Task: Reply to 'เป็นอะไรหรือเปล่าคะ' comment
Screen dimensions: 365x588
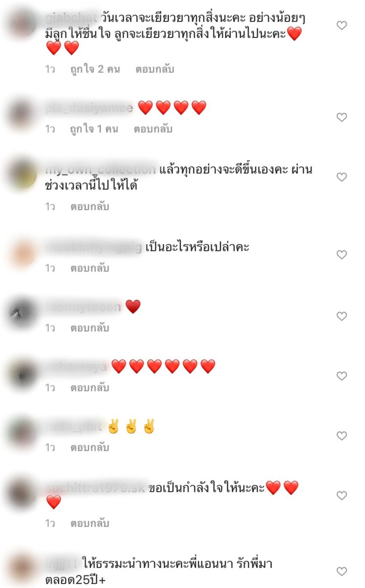Action: pos(90,268)
